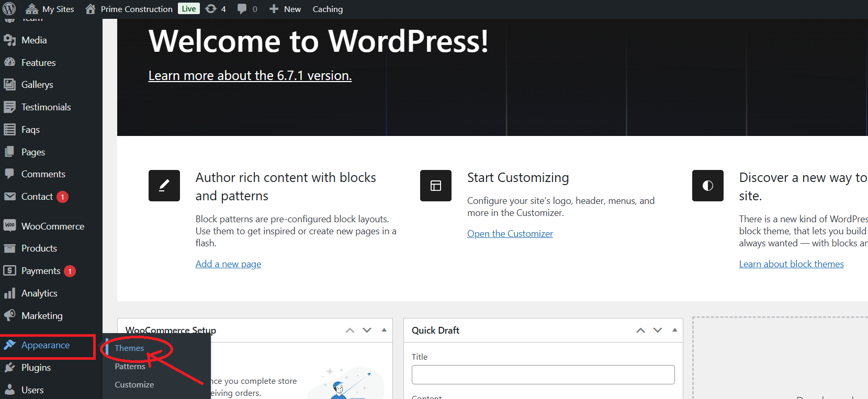This screenshot has height=399, width=868.
Task: Open Payments in the sidebar
Action: (41, 271)
